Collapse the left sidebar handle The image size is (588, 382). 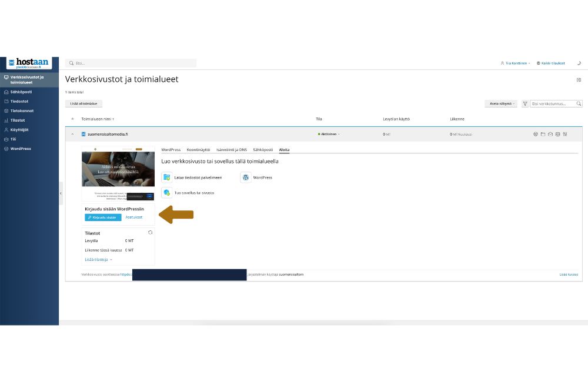[61, 193]
